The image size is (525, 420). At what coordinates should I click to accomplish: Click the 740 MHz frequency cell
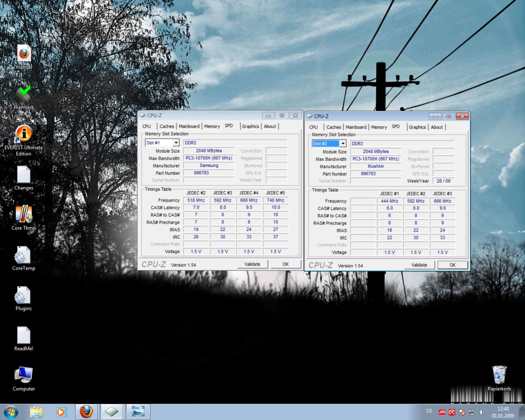point(275,200)
